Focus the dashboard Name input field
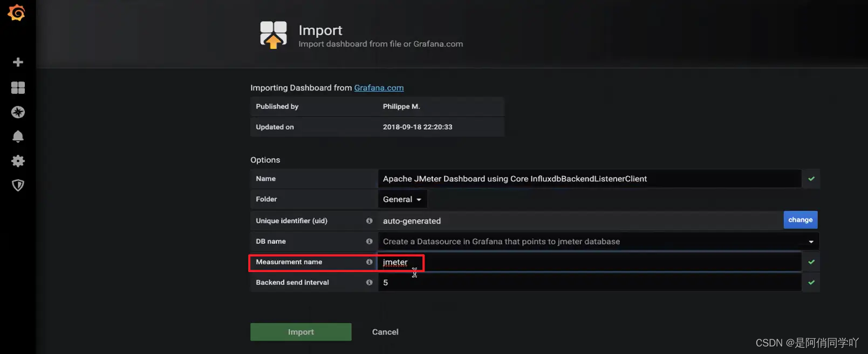 point(590,179)
